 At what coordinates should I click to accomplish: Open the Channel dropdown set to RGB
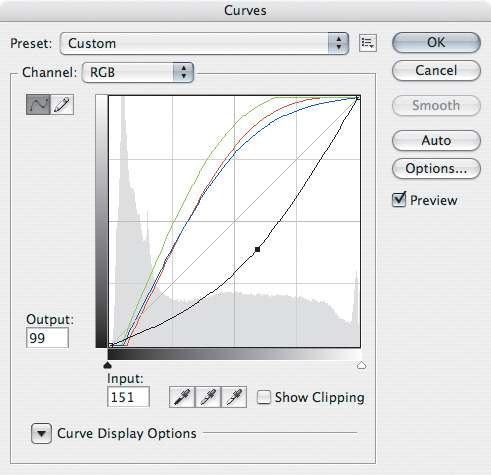click(138, 72)
